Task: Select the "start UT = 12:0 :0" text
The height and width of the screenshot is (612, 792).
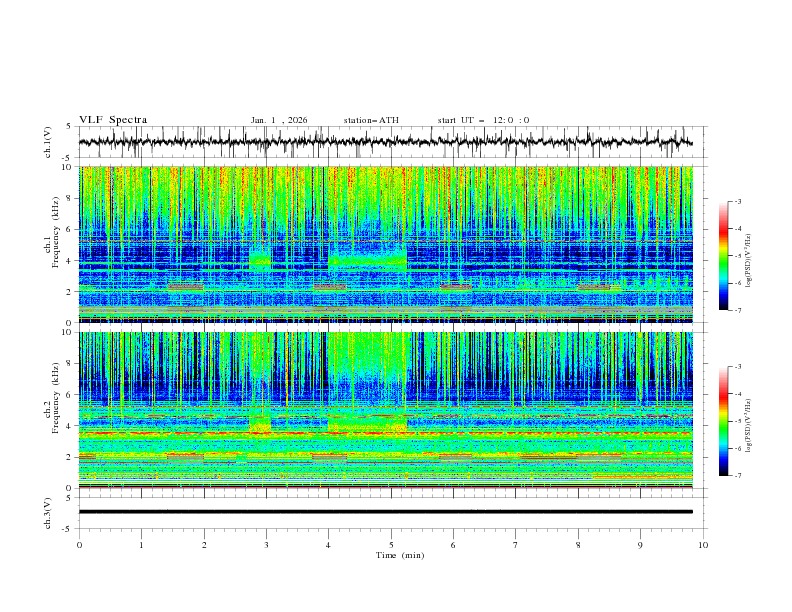Action: pos(483,120)
